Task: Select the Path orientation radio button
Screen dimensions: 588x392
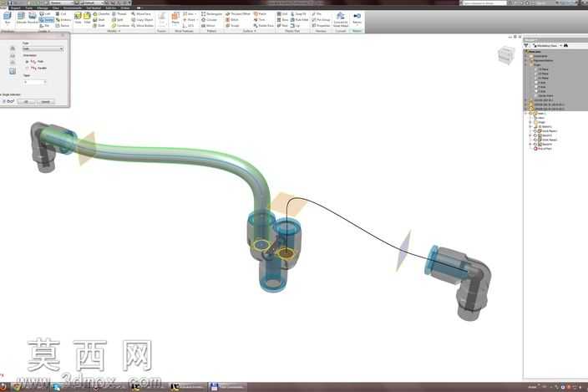Action: (27, 61)
